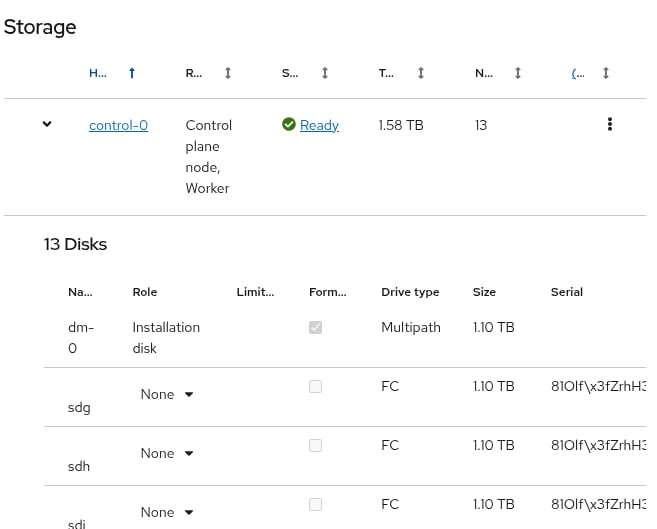Sort by hostname column ascending arrow

132,73
